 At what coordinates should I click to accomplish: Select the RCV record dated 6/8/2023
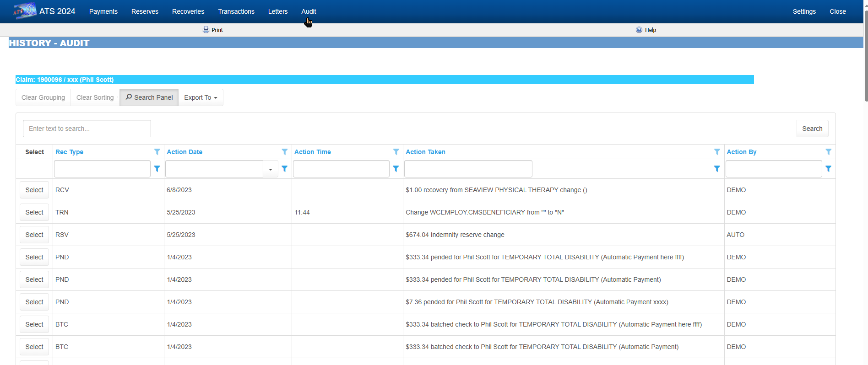pos(34,190)
